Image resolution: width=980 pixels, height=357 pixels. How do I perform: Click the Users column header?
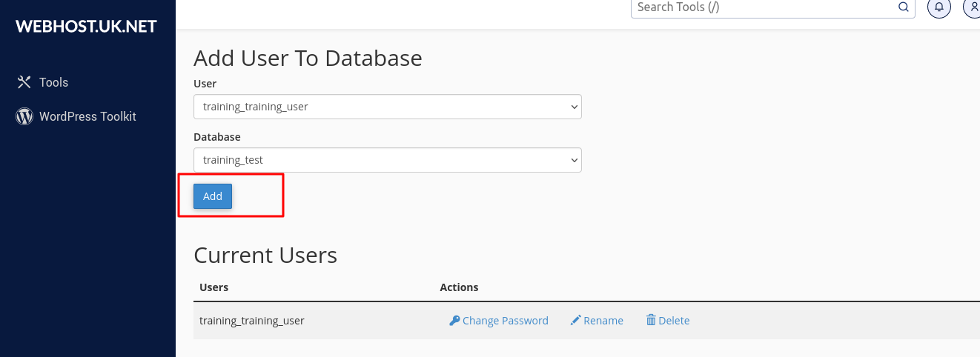click(214, 287)
